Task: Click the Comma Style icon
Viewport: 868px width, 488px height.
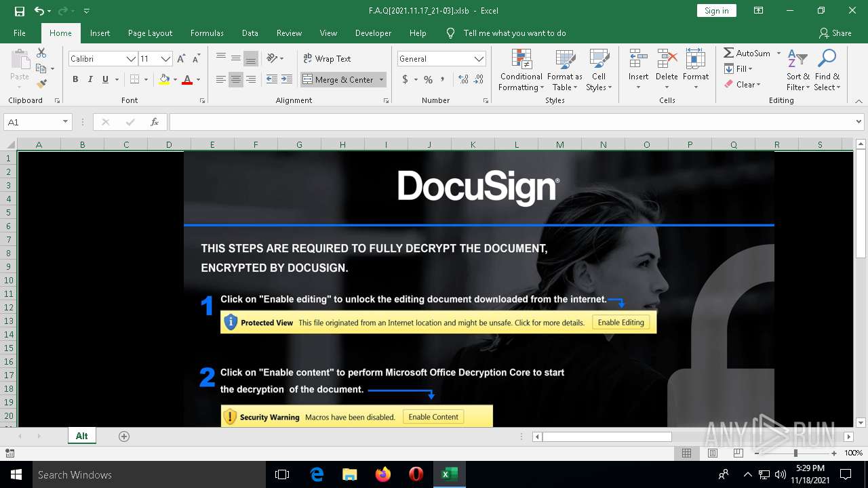Action: [443, 79]
